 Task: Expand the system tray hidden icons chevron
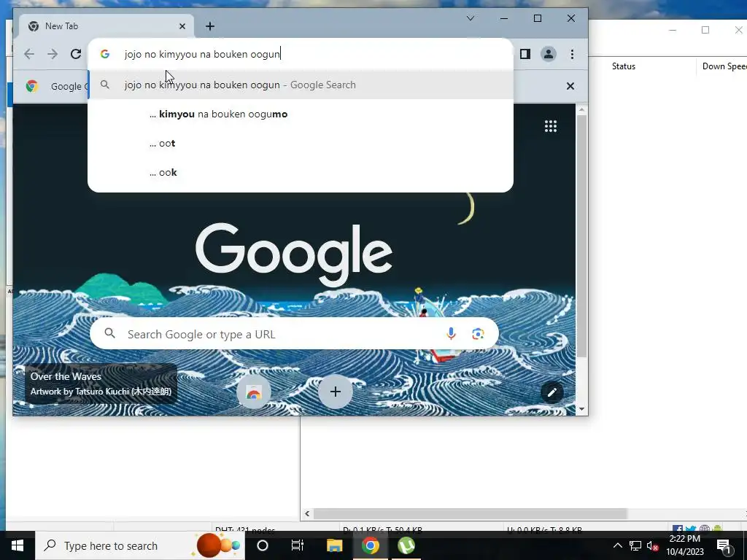coord(617,545)
